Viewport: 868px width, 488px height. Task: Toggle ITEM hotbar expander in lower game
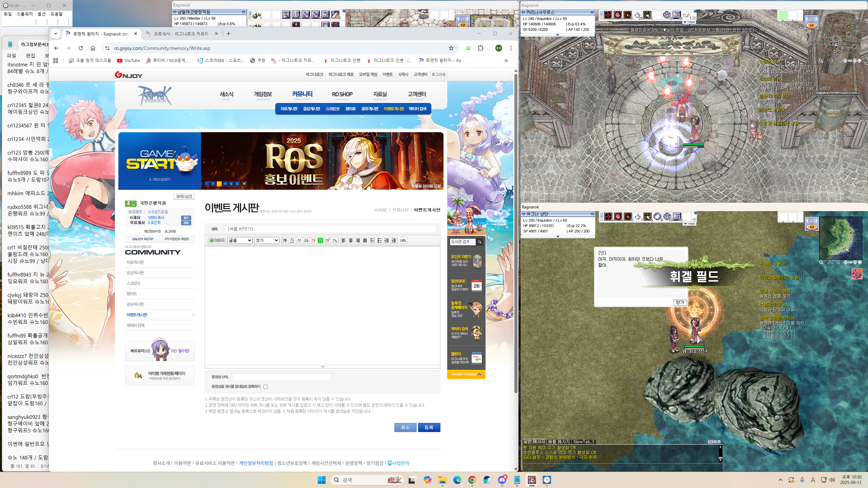click(x=690, y=224)
